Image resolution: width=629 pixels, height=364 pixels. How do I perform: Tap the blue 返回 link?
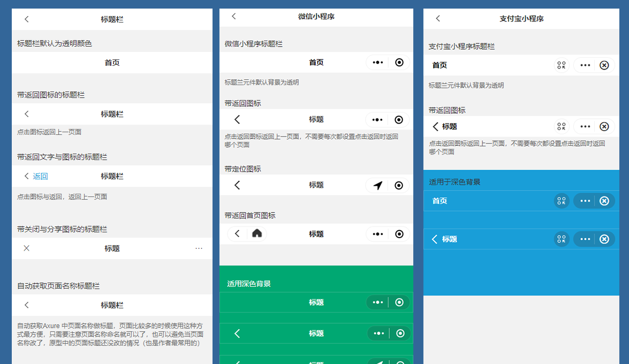click(41, 176)
